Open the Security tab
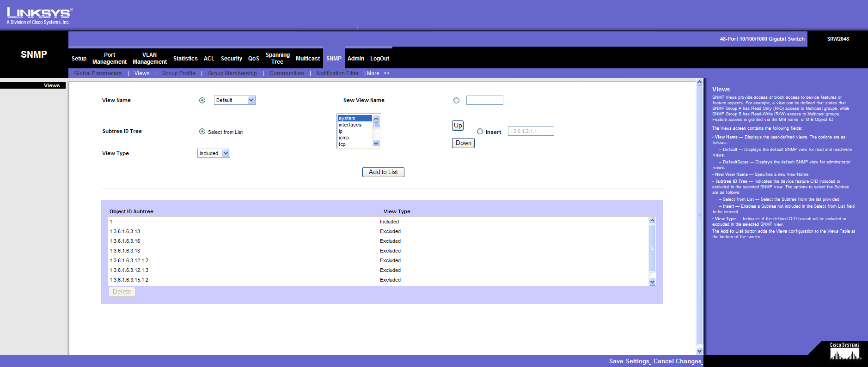 231,59
